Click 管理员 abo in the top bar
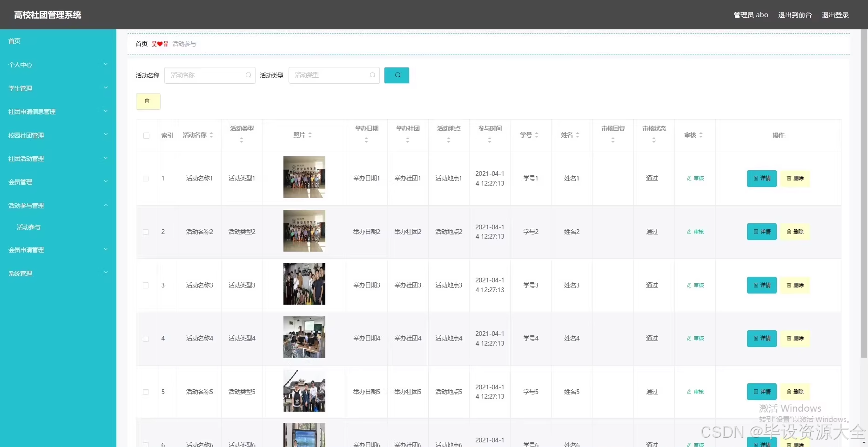 coord(751,15)
